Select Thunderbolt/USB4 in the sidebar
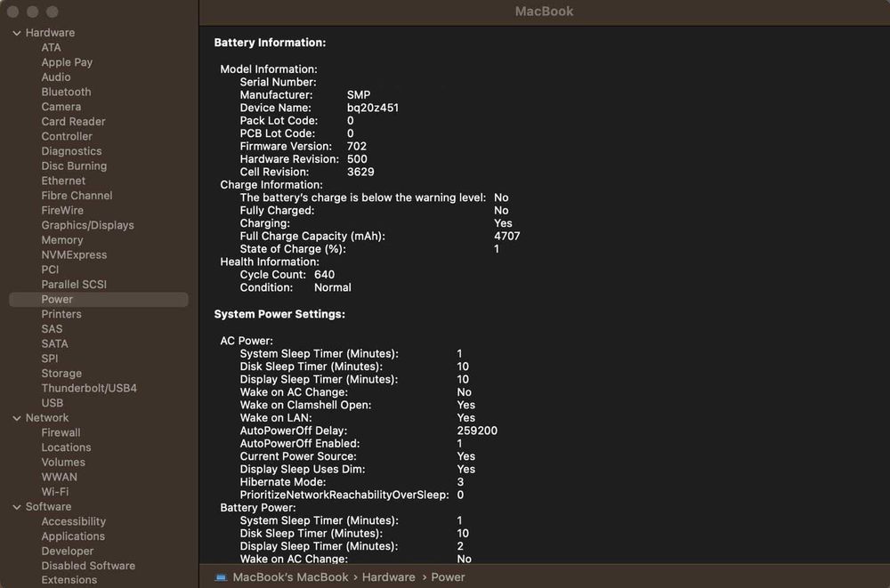890x588 pixels. click(x=89, y=388)
